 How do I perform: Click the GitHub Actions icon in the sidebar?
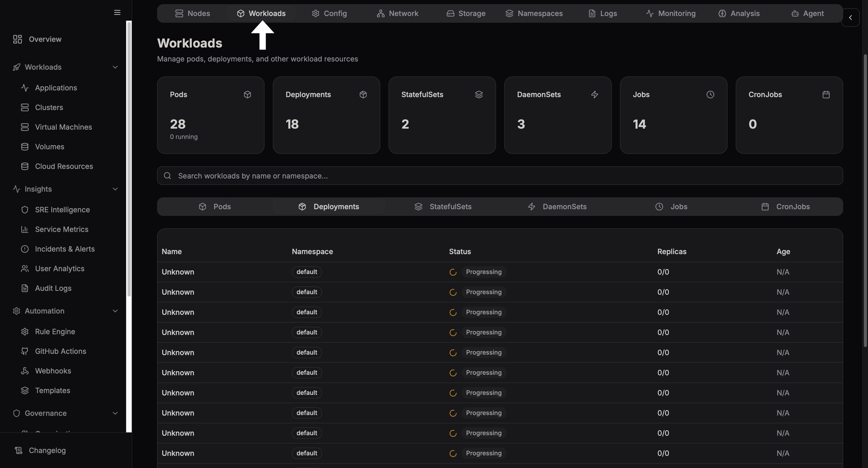tap(25, 351)
